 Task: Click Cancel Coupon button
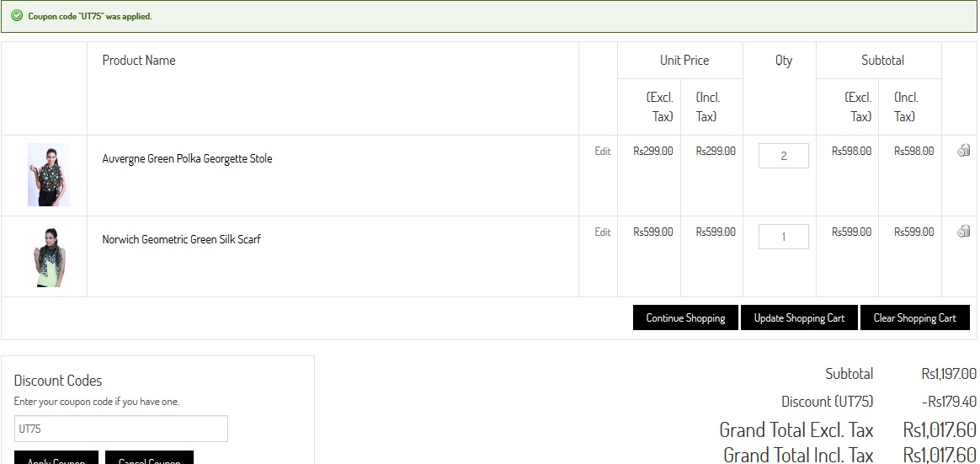point(149,459)
